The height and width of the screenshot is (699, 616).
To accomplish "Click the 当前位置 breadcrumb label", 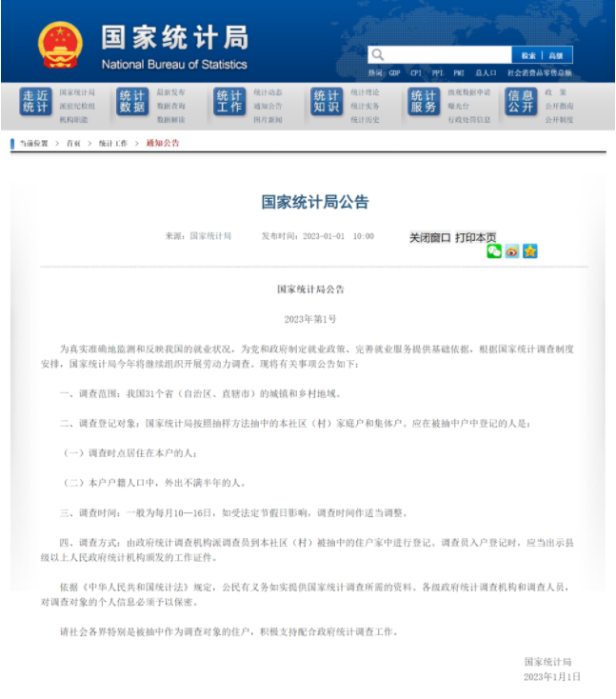I will 34,144.
